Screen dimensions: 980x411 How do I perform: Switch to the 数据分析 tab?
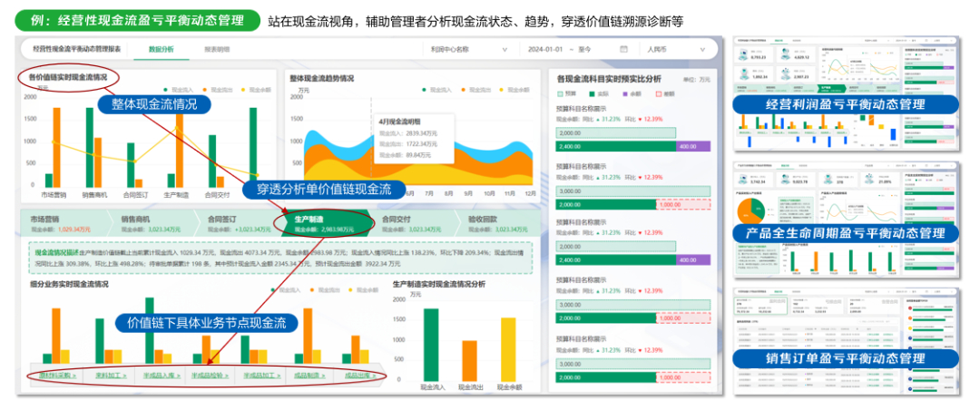click(162, 49)
